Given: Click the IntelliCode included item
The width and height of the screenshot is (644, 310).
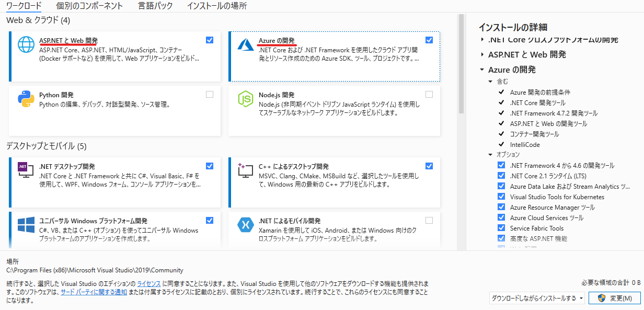Looking at the screenshot, I should click(x=525, y=144).
